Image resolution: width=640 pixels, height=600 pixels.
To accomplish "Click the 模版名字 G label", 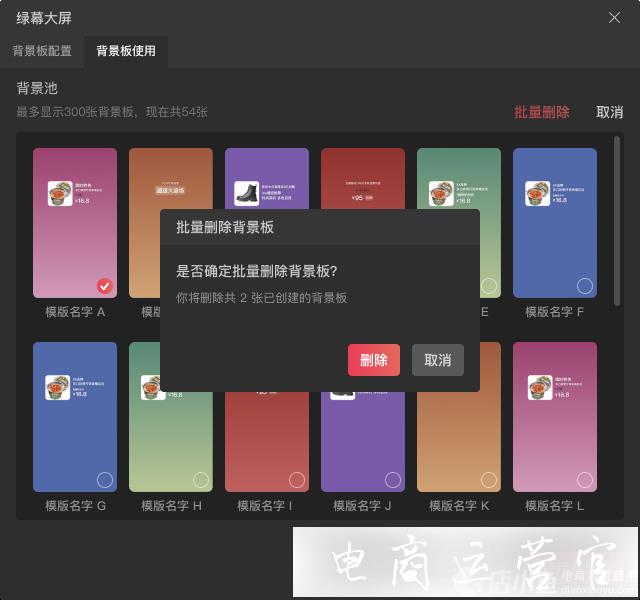I will [76, 506].
